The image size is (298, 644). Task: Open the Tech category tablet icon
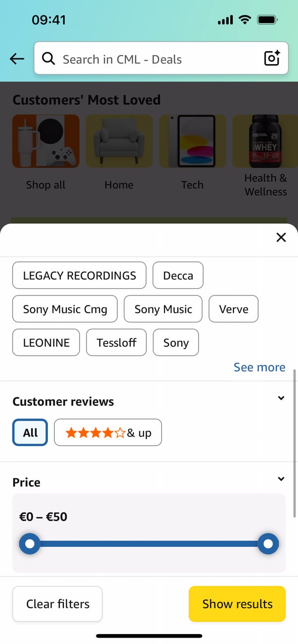click(192, 142)
